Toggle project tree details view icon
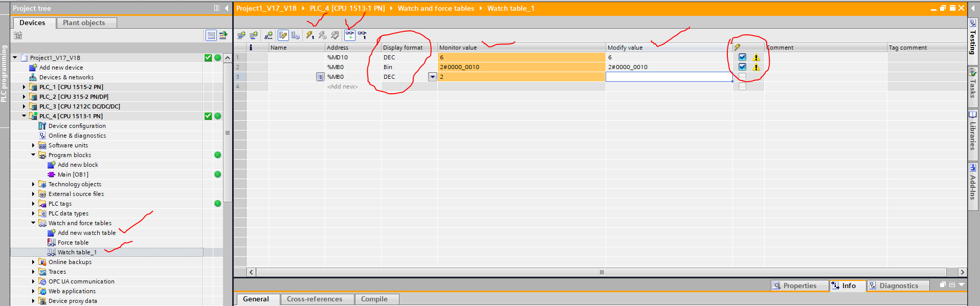 211,35
